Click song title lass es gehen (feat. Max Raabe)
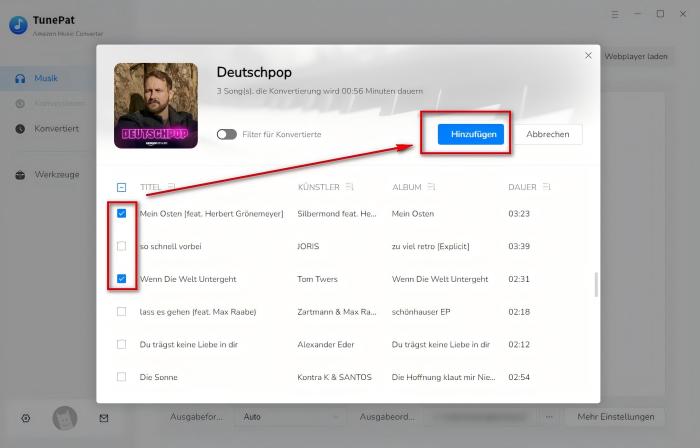Image resolution: width=700 pixels, height=448 pixels. click(x=198, y=312)
